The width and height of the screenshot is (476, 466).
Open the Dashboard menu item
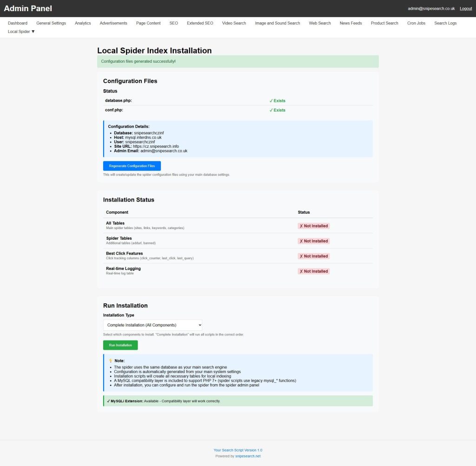coord(18,23)
